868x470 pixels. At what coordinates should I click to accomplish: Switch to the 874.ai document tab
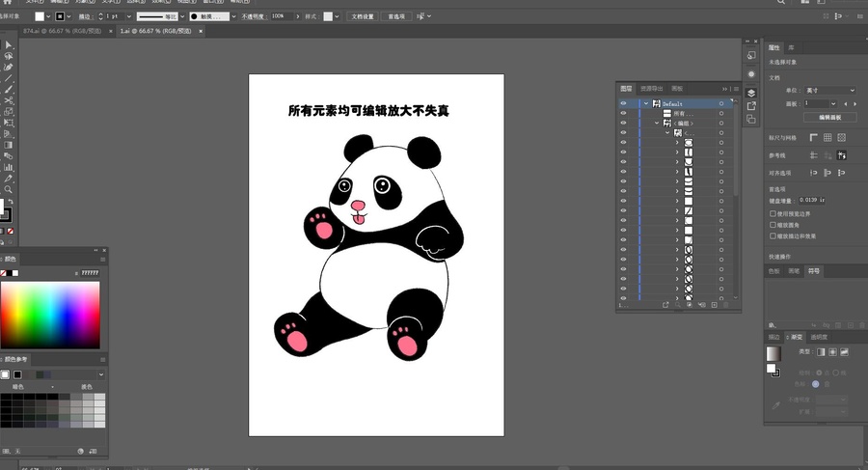(63, 31)
